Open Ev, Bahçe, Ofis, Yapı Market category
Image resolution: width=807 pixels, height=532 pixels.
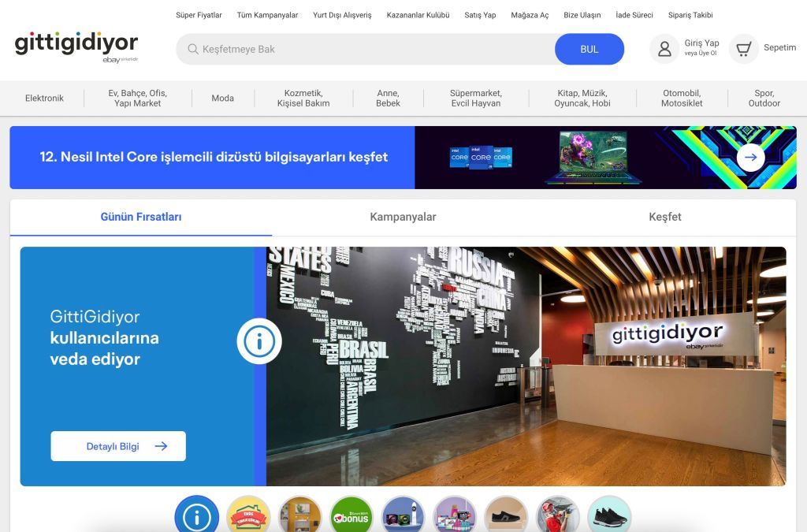[x=137, y=98]
